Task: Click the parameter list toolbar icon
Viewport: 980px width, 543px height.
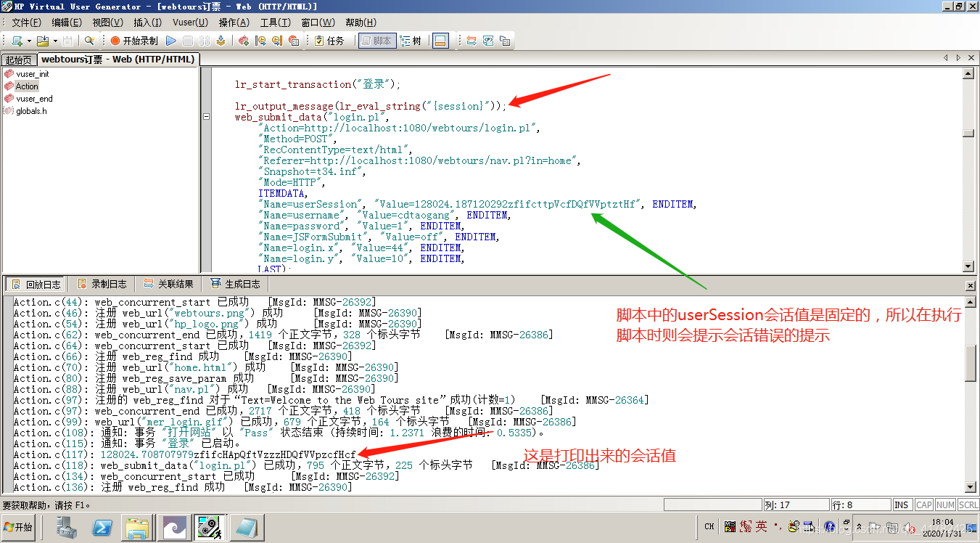Action: (488, 41)
